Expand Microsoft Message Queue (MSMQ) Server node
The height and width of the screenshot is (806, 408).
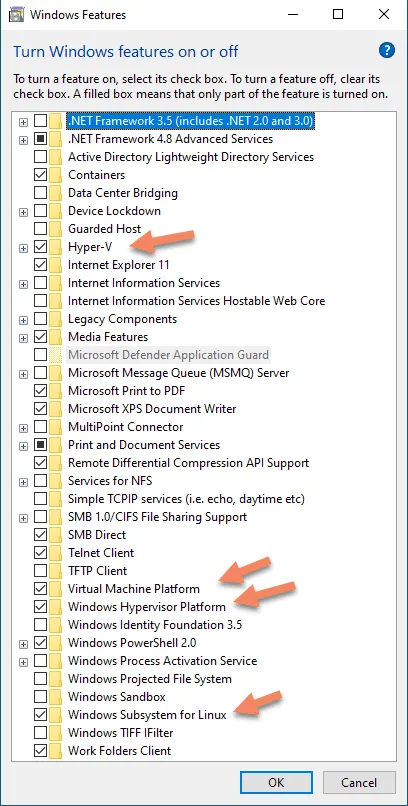point(23,374)
